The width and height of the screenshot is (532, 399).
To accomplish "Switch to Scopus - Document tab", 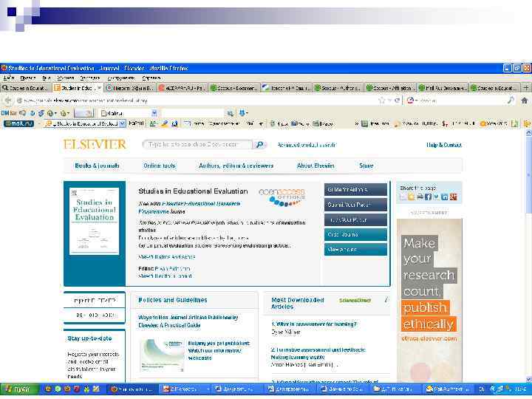I will pos(234,88).
